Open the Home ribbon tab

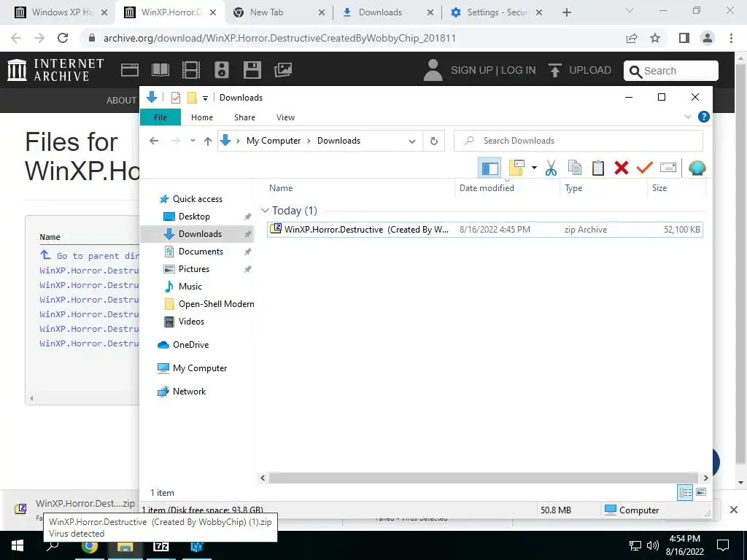tap(202, 117)
